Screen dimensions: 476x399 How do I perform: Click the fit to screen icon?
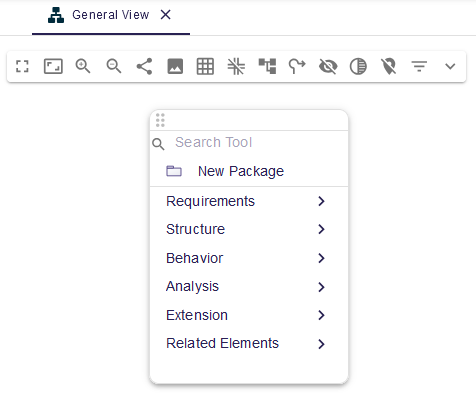[53, 66]
